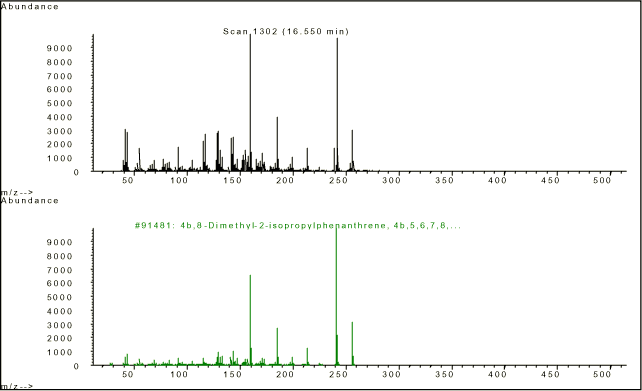The image size is (642, 391).
Task: Click the 500 m/z tick on the green library axis
Action: (x=603, y=374)
